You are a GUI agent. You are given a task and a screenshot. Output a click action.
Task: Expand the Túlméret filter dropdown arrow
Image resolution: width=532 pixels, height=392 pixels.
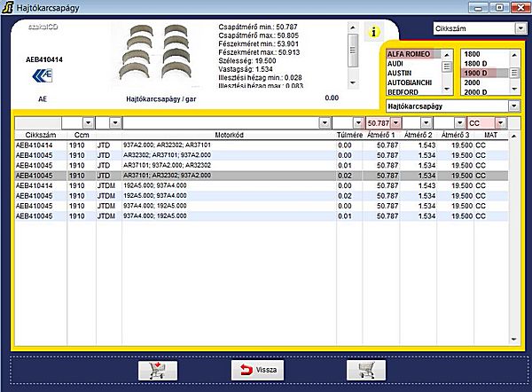pos(358,123)
